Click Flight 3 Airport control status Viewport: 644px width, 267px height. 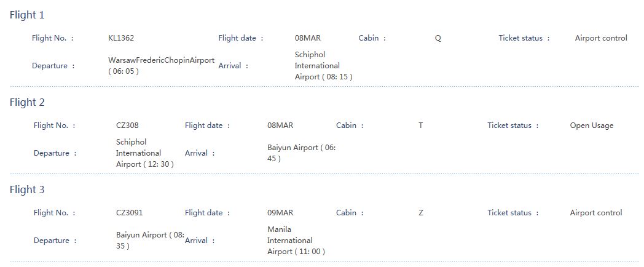click(x=596, y=213)
